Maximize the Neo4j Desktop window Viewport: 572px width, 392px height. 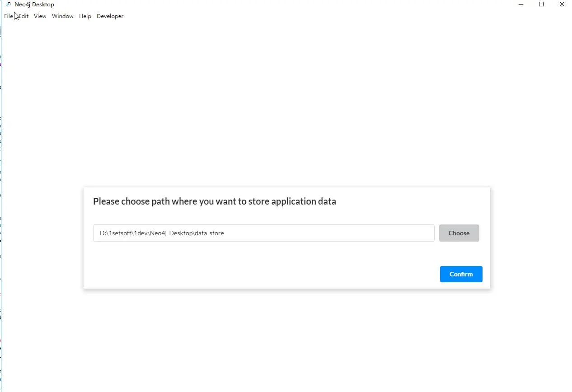(541, 5)
